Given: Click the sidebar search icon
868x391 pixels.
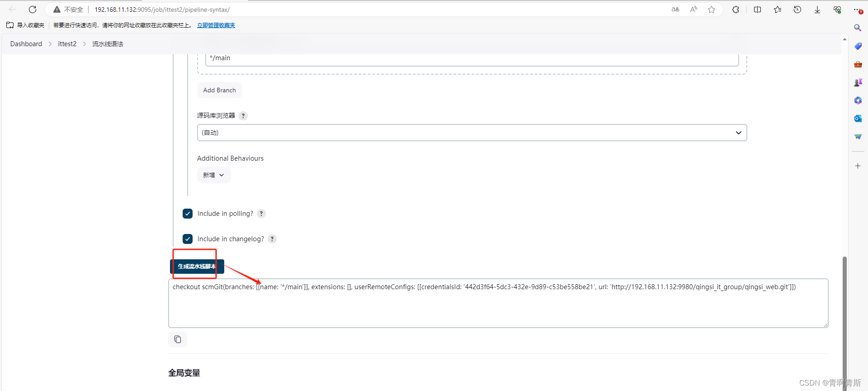Looking at the screenshot, I should click(x=858, y=28).
